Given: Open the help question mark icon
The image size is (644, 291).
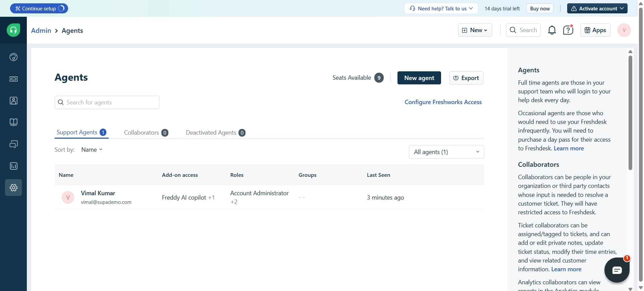Looking at the screenshot, I should [568, 30].
